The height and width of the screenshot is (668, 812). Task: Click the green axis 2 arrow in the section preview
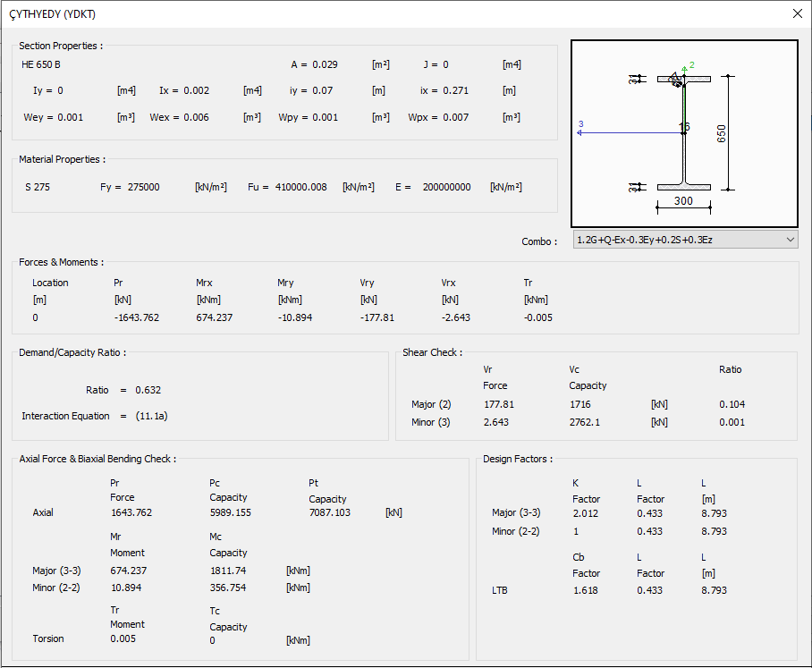point(684,68)
